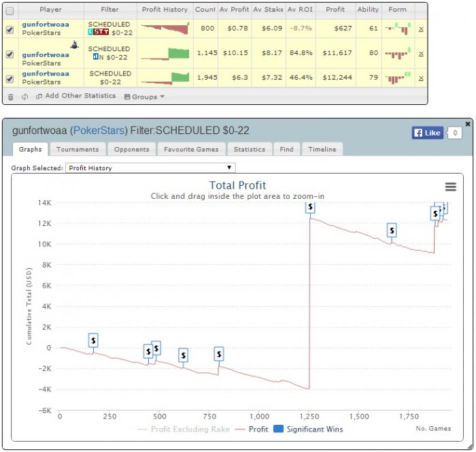Screen dimensions: 476x452
Task: Click the trash delete icon below table
Action: pyautogui.click(x=11, y=97)
